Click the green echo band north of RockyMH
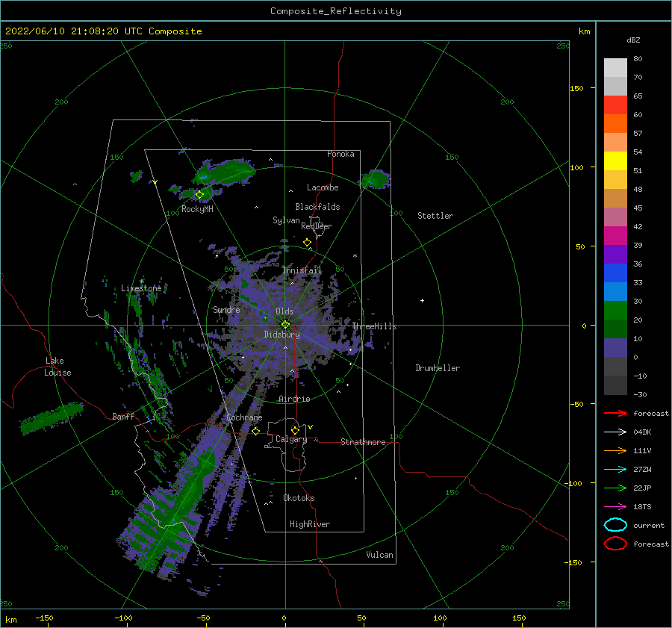This screenshot has height=628, width=672. (225, 172)
